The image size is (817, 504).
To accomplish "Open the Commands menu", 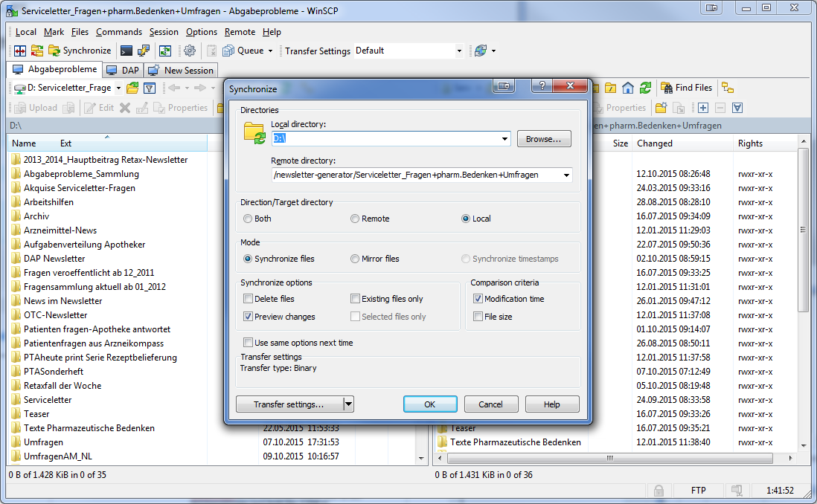I will point(118,32).
